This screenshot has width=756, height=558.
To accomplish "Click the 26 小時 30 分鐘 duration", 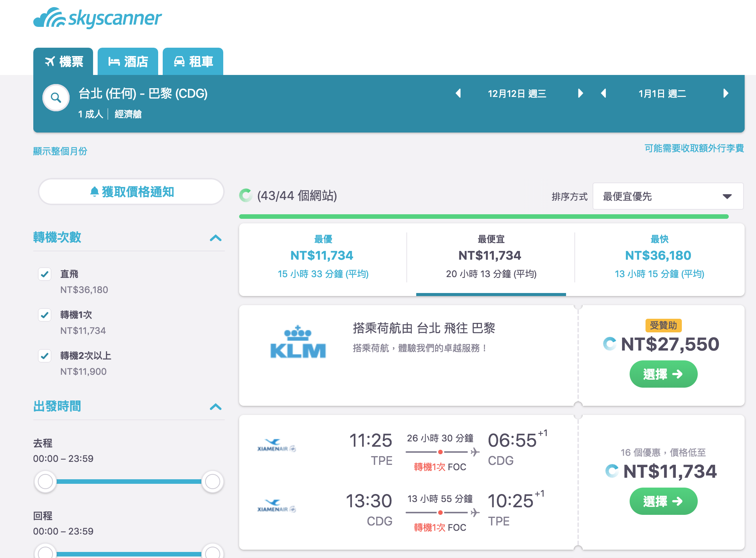I will coord(440,438).
